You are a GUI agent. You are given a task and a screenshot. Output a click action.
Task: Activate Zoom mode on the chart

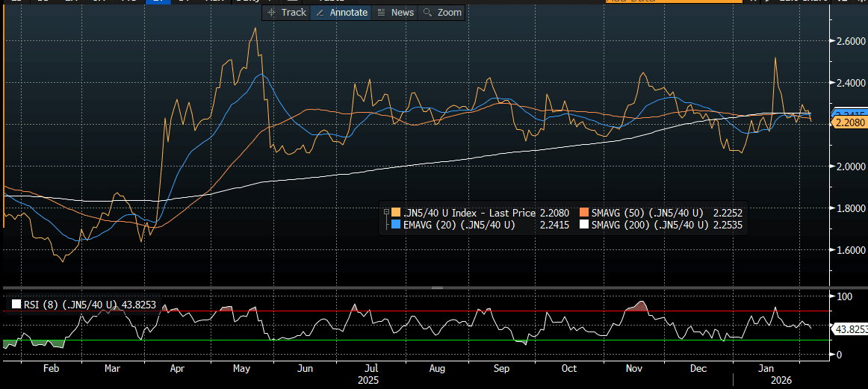click(x=441, y=12)
